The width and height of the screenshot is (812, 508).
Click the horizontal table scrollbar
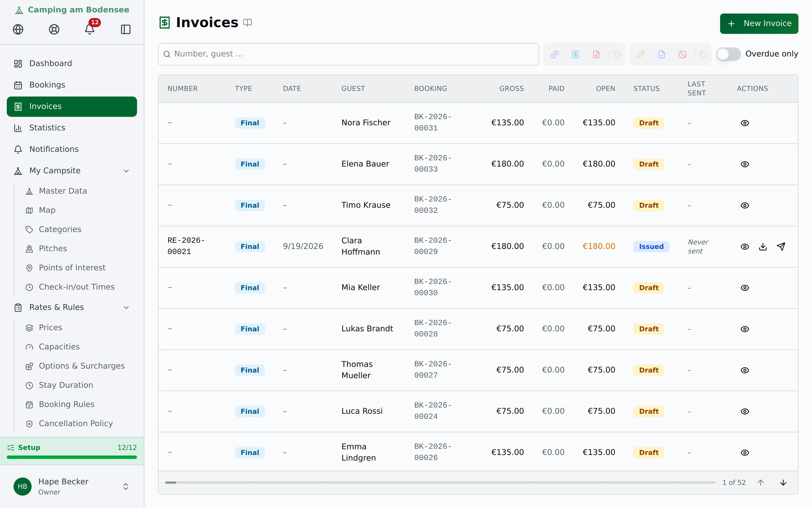pos(440,483)
